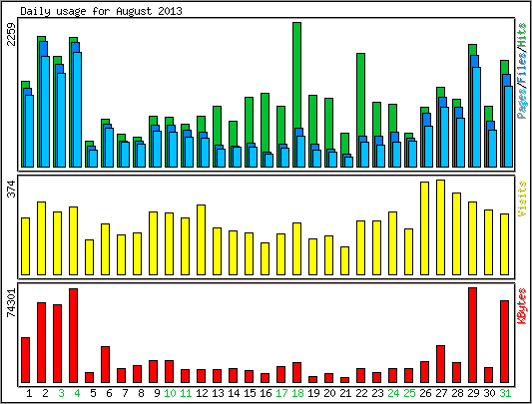Click the red KBytes bar for day 6
Viewport: 532px width, 404px height.
105,365
